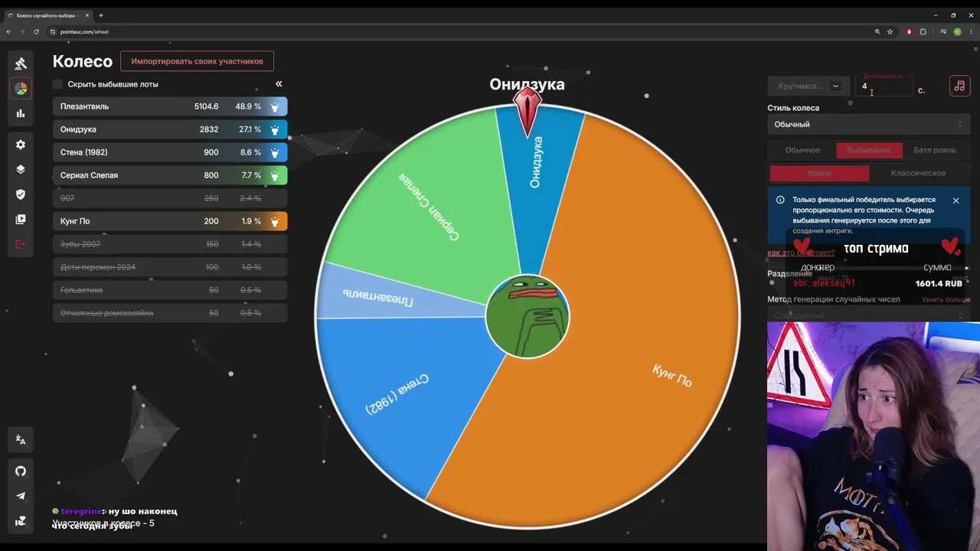Select the crossed-out Дети перемен 2024 row
The width and height of the screenshot is (980, 551).
pyautogui.click(x=170, y=267)
